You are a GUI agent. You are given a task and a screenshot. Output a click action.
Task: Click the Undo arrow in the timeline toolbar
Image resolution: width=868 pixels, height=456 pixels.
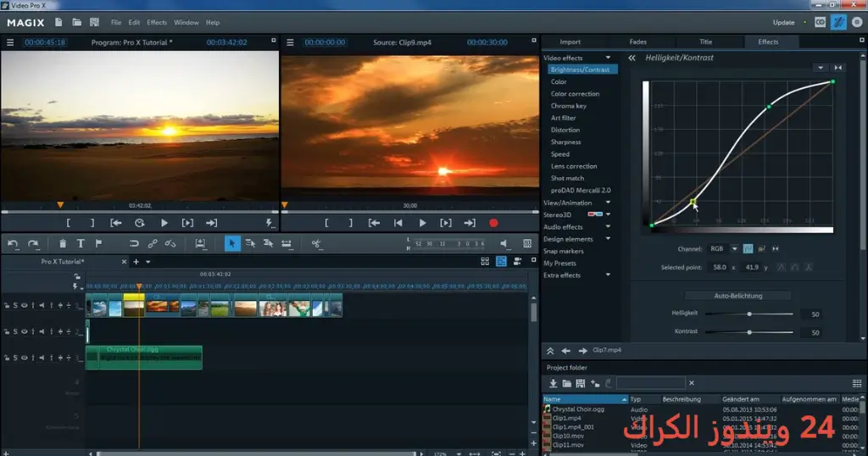coord(13,243)
